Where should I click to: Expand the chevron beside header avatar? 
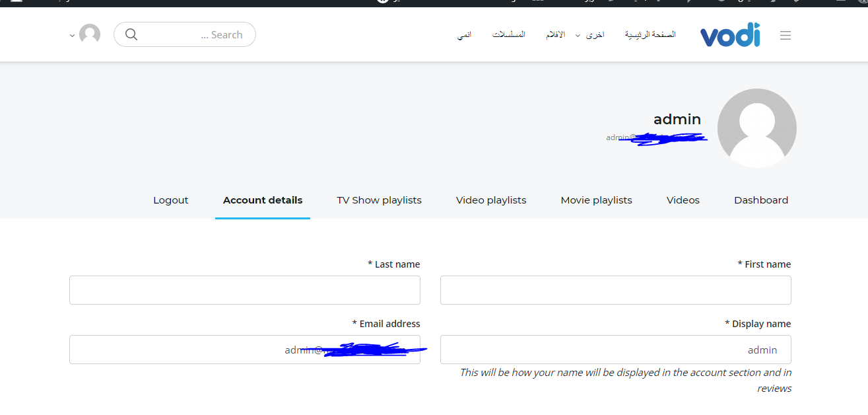click(72, 36)
